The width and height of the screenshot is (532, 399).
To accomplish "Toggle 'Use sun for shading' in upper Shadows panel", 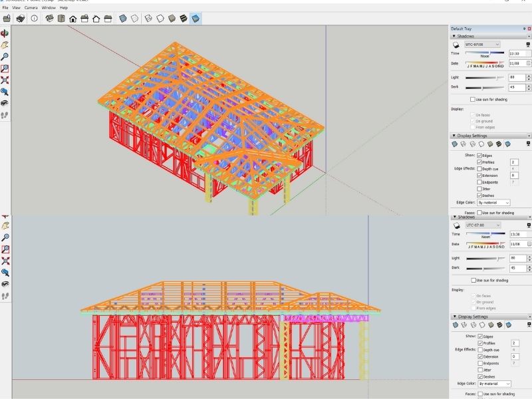I will (x=473, y=99).
